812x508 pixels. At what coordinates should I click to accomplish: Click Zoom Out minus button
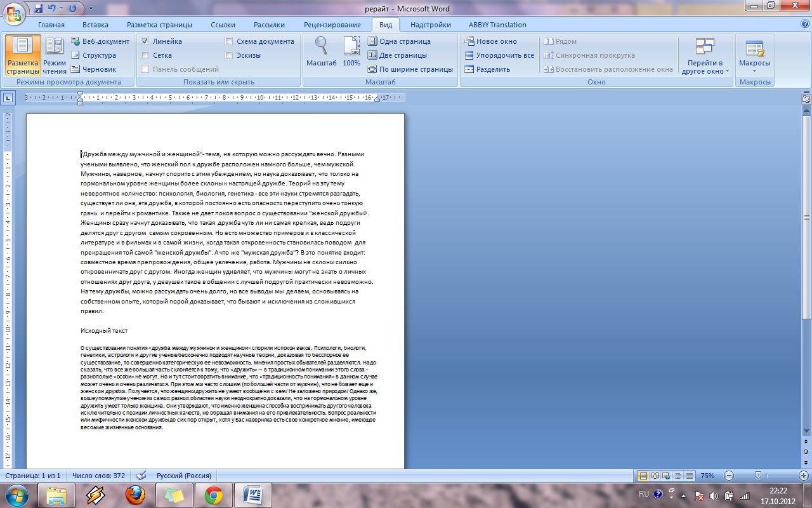pyautogui.click(x=729, y=476)
